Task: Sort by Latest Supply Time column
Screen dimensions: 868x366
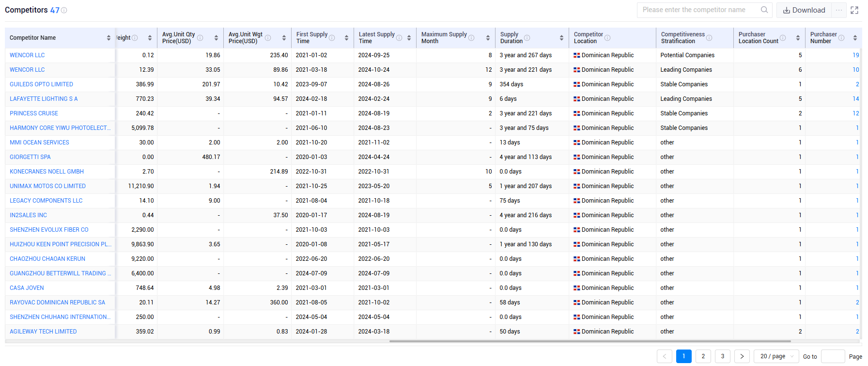Action: pyautogui.click(x=409, y=38)
